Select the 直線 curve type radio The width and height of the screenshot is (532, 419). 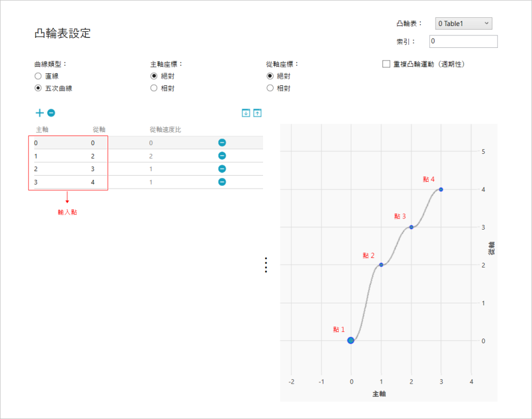pyautogui.click(x=38, y=76)
